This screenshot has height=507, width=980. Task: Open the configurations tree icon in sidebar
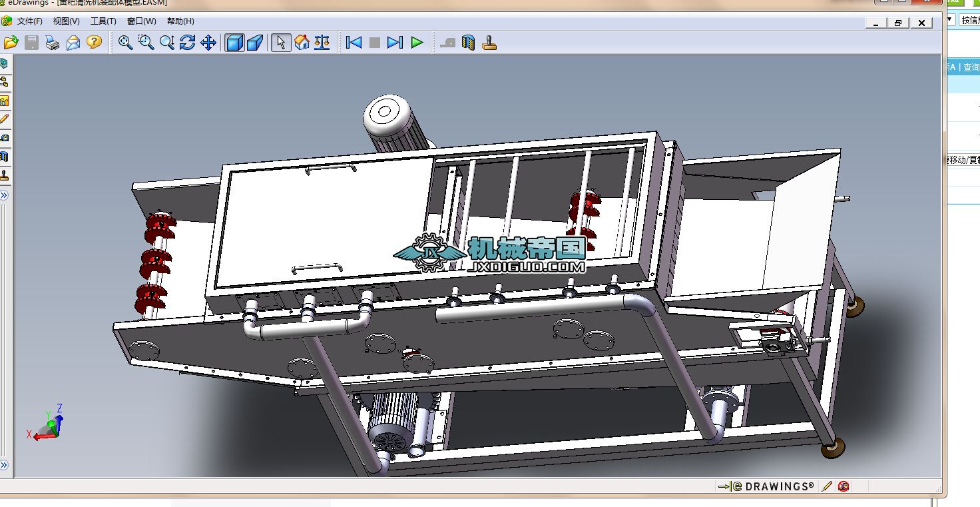point(4,82)
